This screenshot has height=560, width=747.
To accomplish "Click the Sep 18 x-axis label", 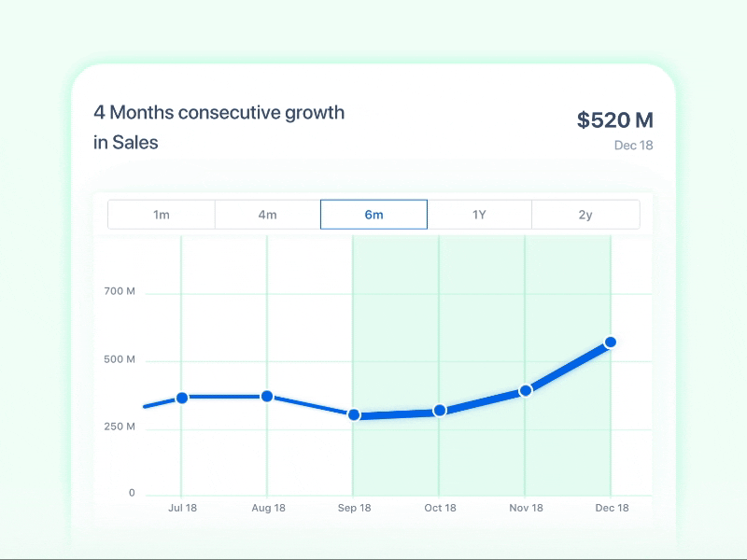I will pyautogui.click(x=355, y=508).
